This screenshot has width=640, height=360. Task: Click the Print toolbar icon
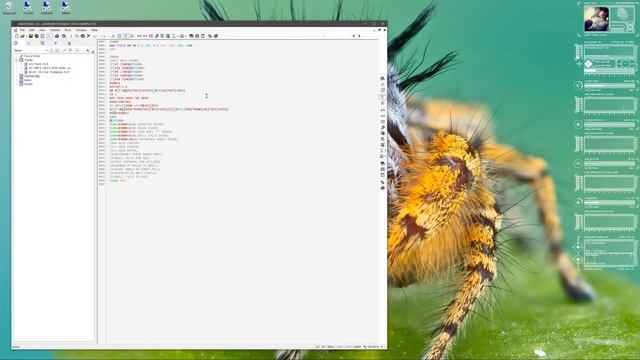pyautogui.click(x=57, y=36)
